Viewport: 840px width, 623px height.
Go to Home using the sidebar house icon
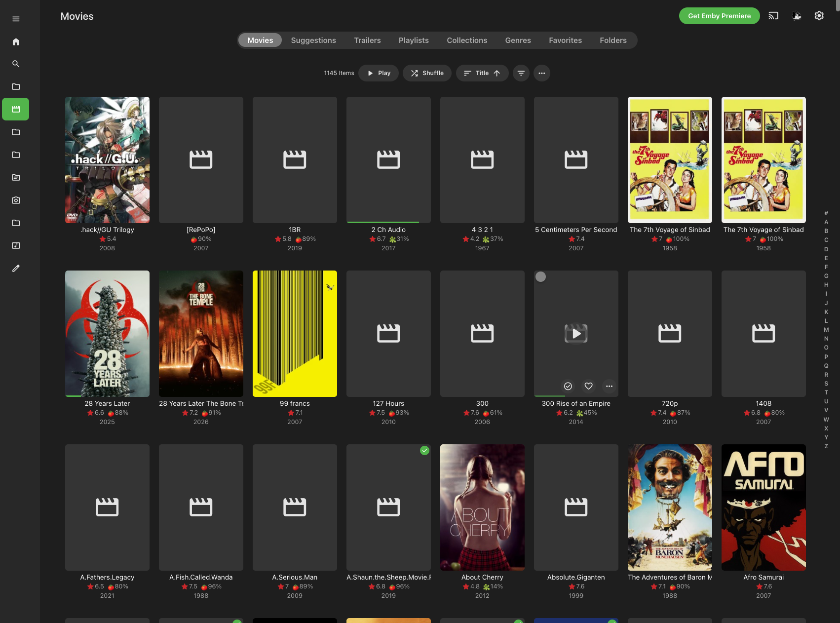click(16, 41)
